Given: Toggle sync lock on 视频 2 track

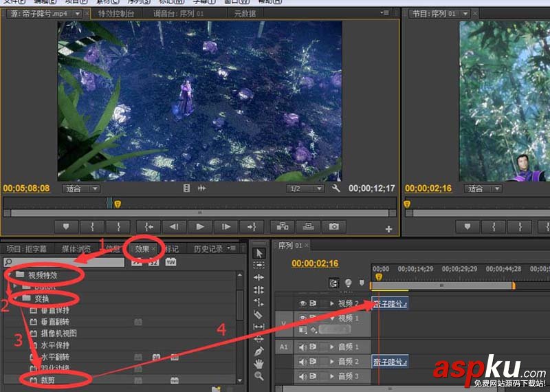Looking at the screenshot, I should click(313, 303).
